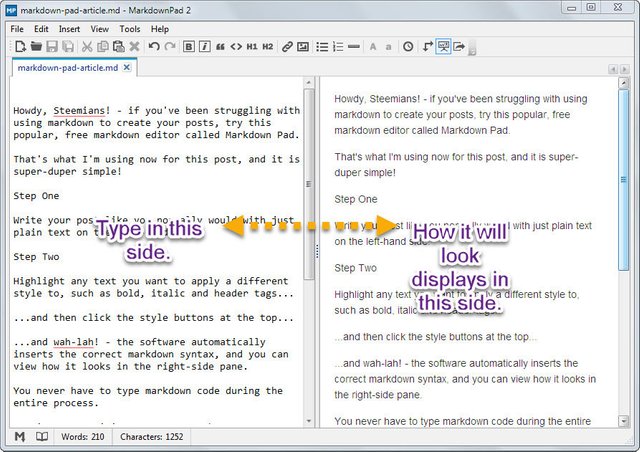
Task: Close the markdown-pad-article.md tab
Action: (x=127, y=67)
